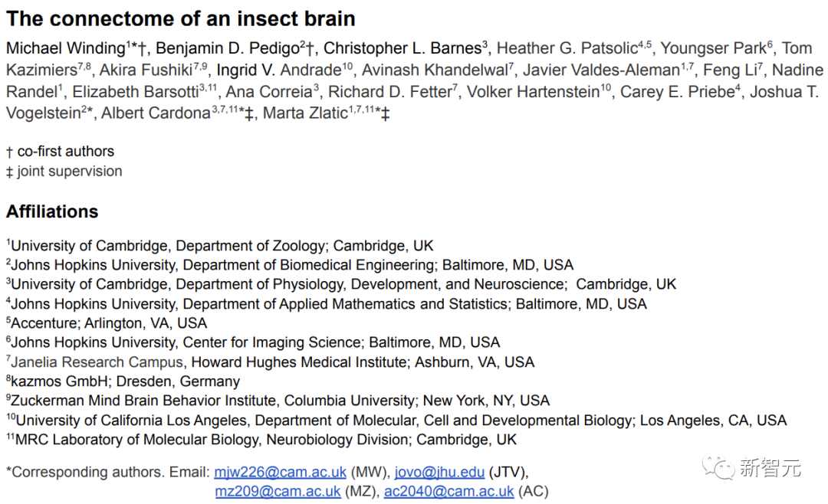Click author name Albert Cardona
The width and height of the screenshot is (828, 504).
click(156, 113)
